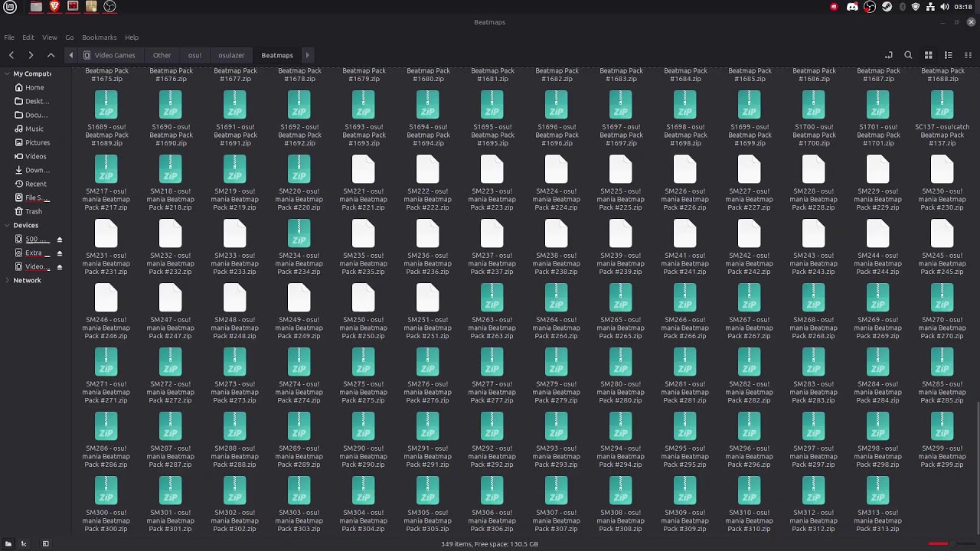Collapse the Devices sidebar section
The width and height of the screenshot is (980, 551).
(7, 226)
